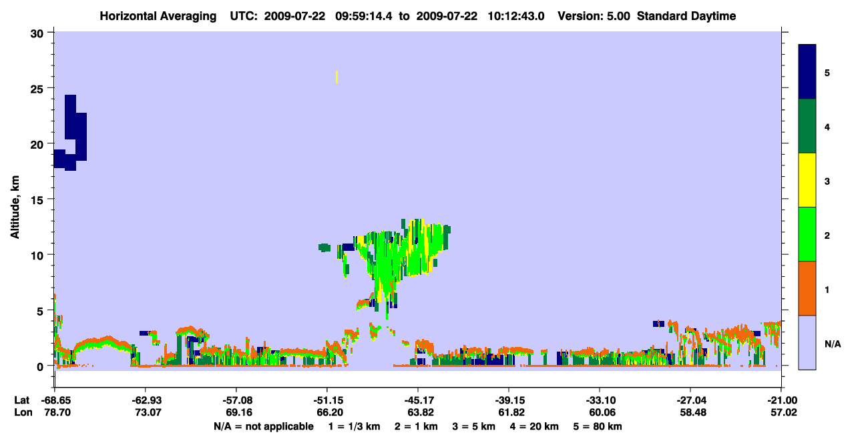
Task: Click the 'N/A = not applicable' legend text
Action: (x=264, y=426)
